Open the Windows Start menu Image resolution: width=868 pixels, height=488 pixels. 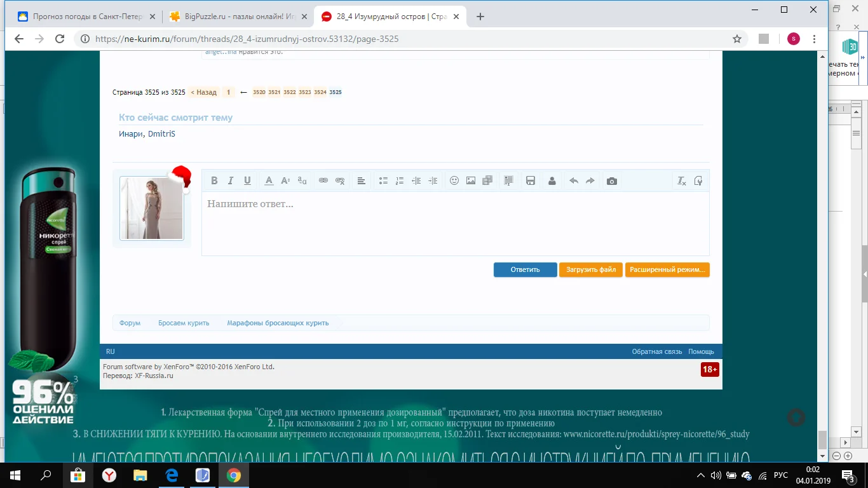[15, 475]
